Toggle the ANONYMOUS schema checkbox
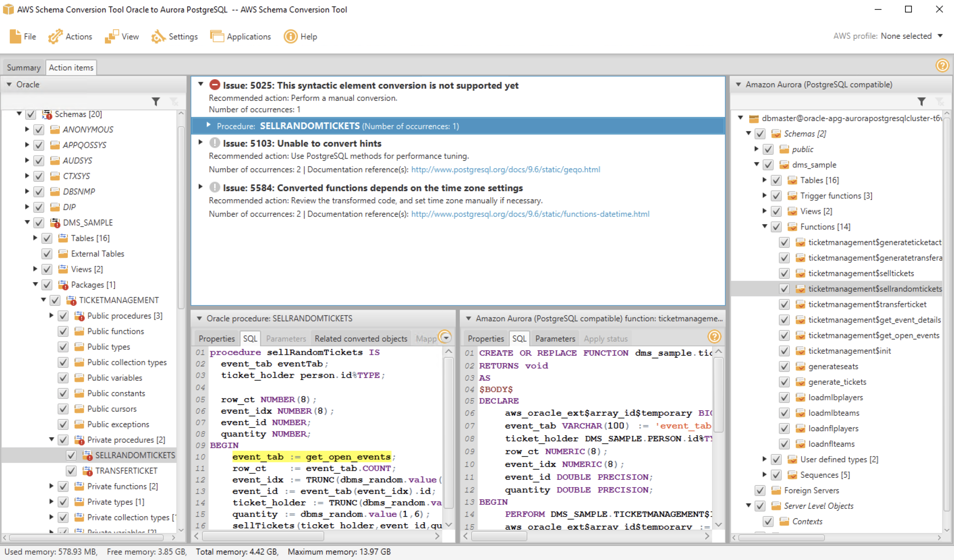This screenshot has height=560, width=954. (x=38, y=129)
